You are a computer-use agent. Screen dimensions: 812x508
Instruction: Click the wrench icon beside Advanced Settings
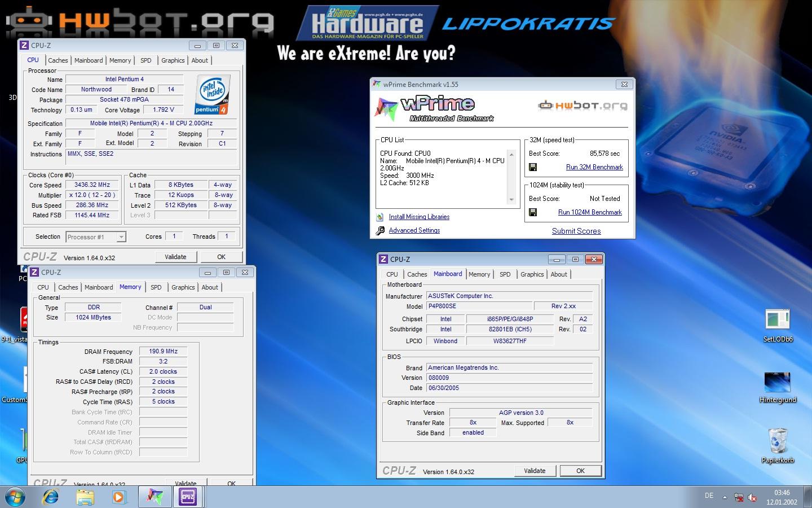(380, 230)
